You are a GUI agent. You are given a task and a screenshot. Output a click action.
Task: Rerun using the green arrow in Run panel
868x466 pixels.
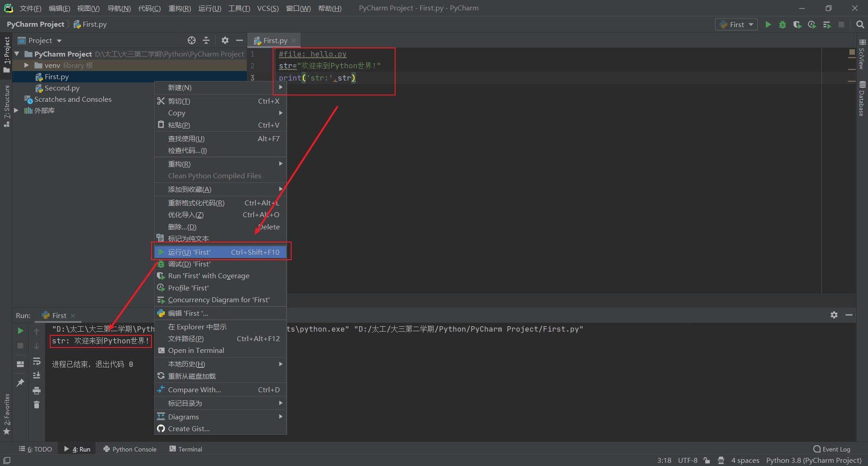tap(20, 331)
